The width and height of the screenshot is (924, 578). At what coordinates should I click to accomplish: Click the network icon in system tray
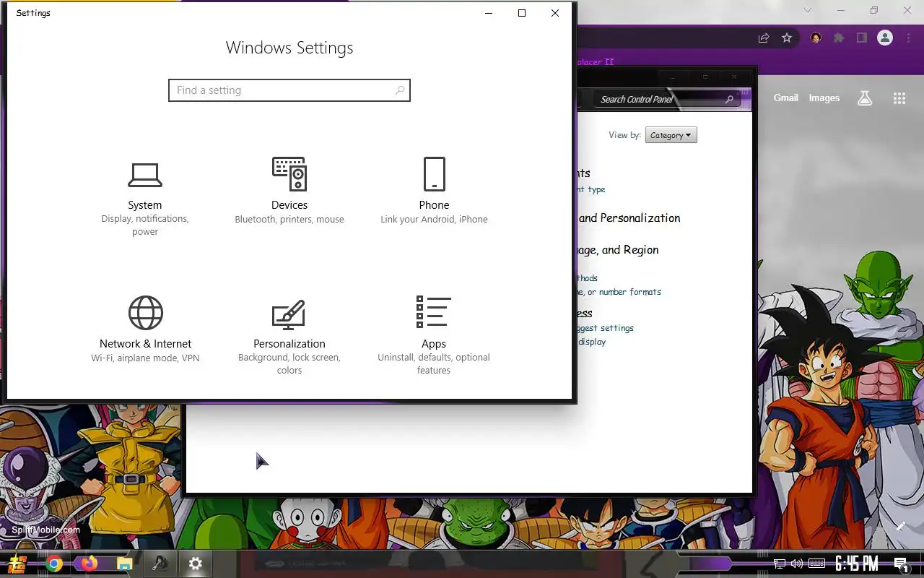780,564
